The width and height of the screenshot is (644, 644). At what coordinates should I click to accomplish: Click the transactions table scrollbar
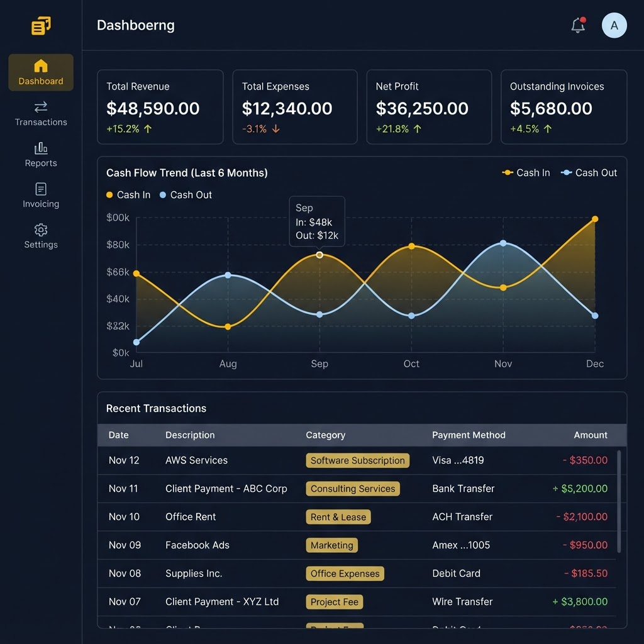pyautogui.click(x=619, y=501)
